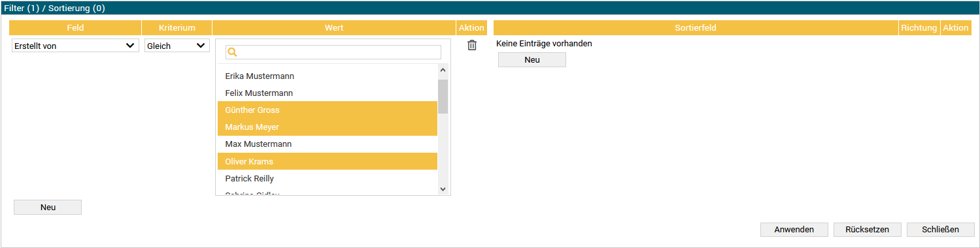Click the Anwenden button
980x248 pixels.
(794, 229)
